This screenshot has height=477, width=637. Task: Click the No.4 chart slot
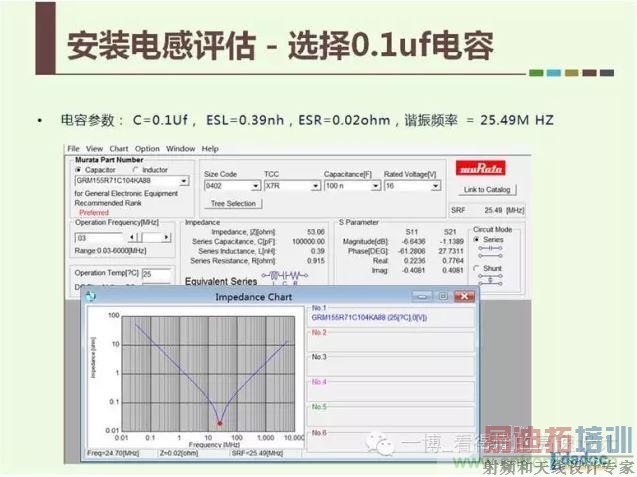coord(390,389)
